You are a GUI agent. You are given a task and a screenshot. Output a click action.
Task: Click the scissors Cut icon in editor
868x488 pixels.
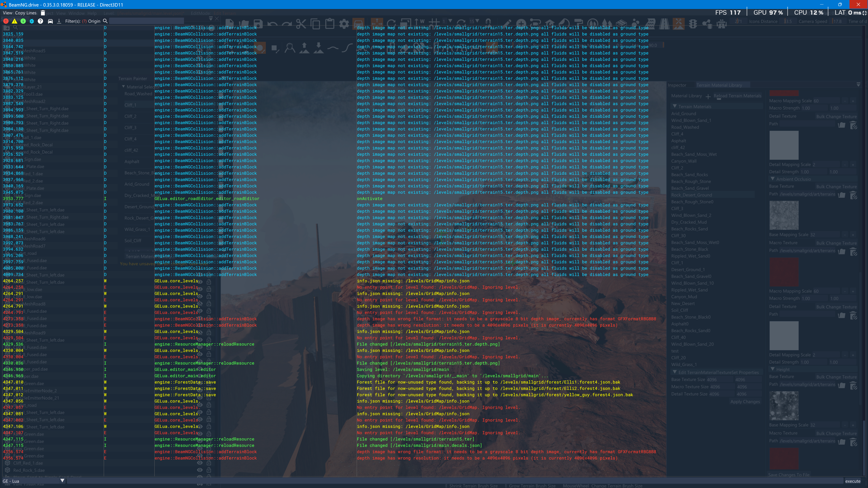[301, 23]
